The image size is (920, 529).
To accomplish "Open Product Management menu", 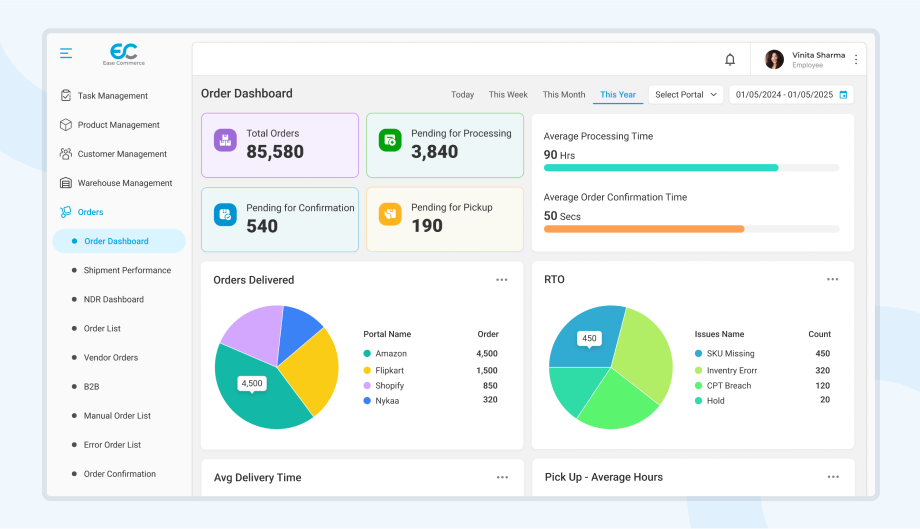I will coord(119,124).
